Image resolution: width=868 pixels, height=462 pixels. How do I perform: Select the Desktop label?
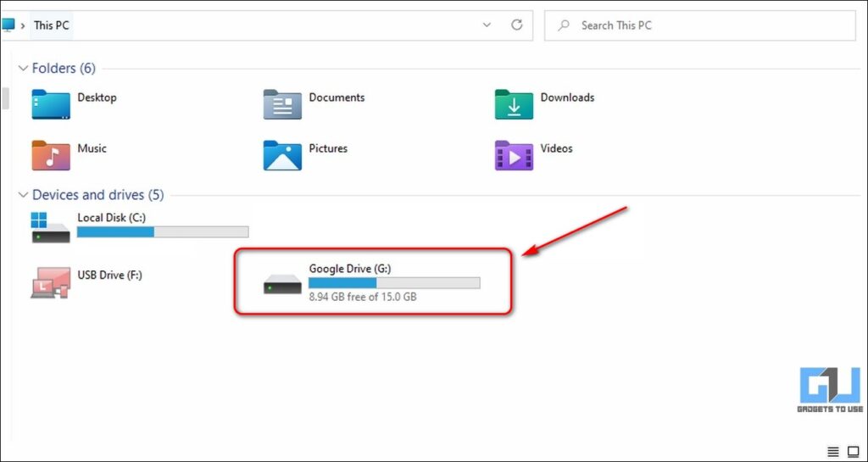[x=97, y=97]
